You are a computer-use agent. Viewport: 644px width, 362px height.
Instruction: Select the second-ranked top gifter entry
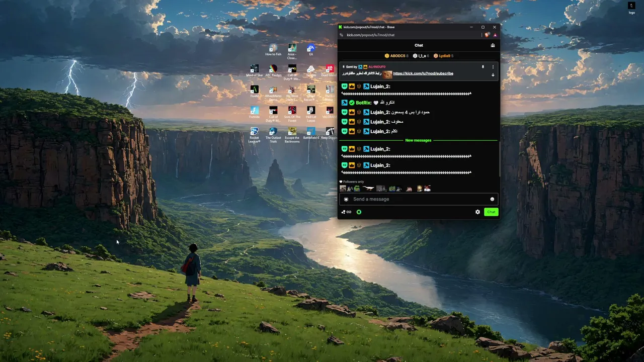tap(421, 56)
